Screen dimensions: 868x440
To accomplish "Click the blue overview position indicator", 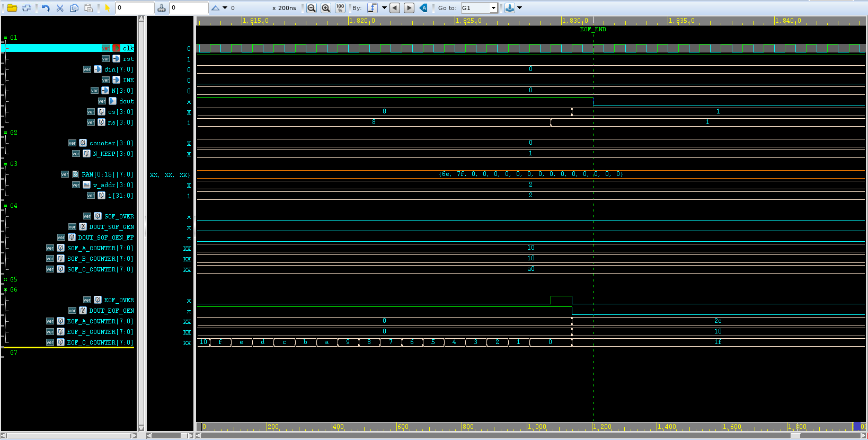I will [x=856, y=426].
